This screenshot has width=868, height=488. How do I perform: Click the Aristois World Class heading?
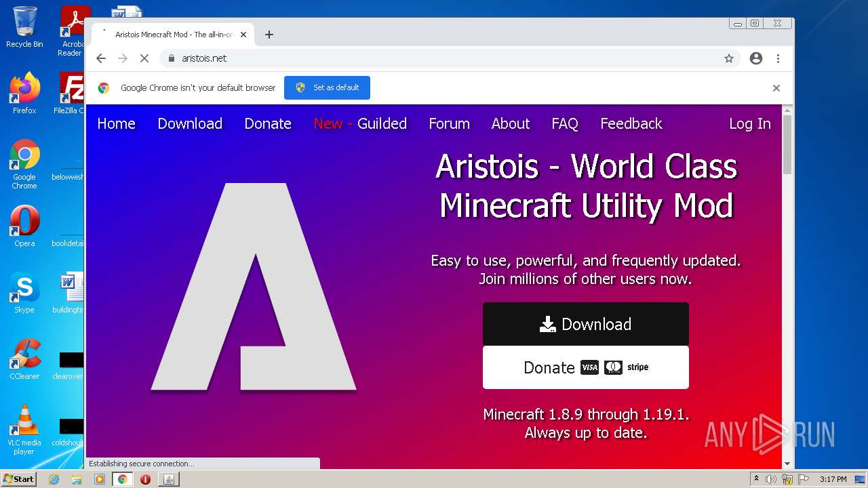click(x=586, y=186)
